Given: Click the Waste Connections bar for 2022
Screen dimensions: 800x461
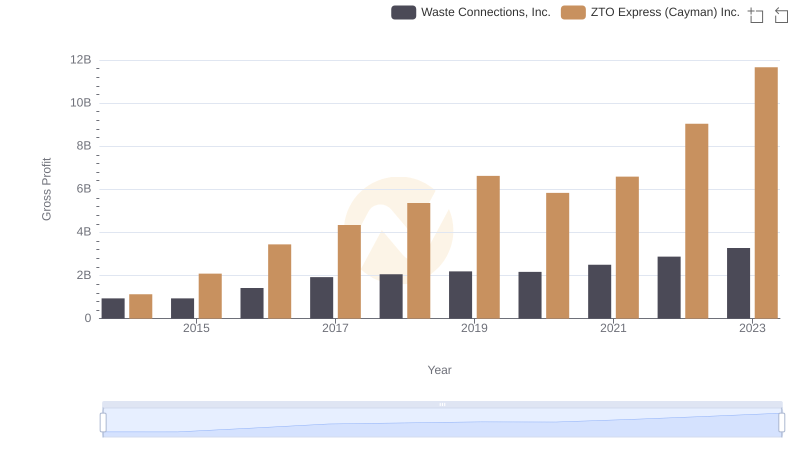Looking at the screenshot, I should (669, 288).
